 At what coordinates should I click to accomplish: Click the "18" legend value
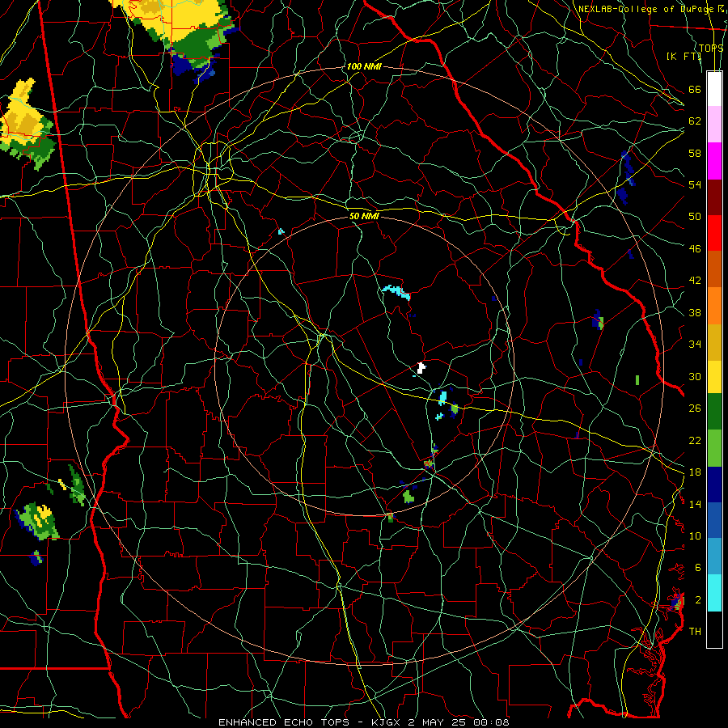(695, 472)
